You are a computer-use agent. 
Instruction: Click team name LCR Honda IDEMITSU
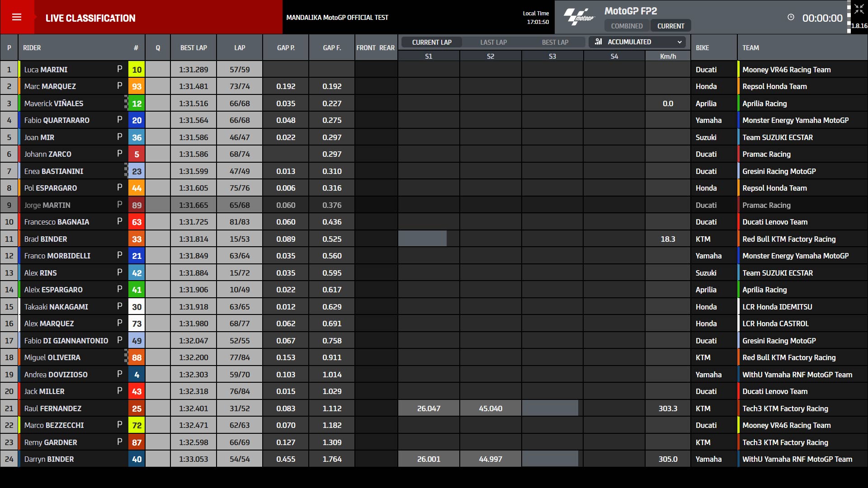pyautogui.click(x=777, y=307)
